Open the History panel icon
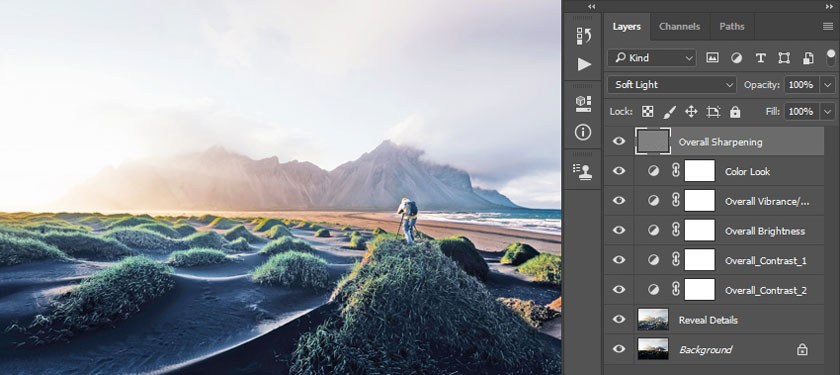 (583, 36)
